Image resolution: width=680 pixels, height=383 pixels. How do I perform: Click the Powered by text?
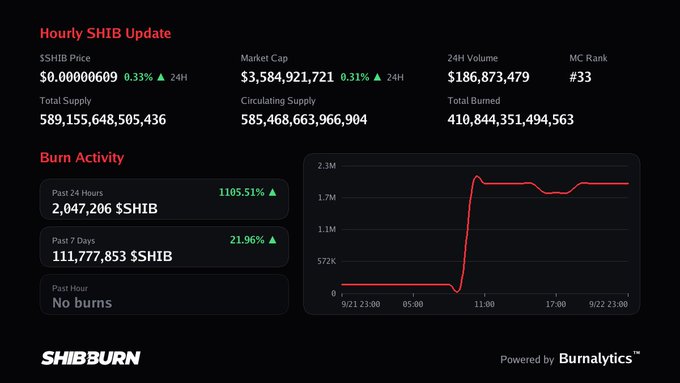click(527, 360)
